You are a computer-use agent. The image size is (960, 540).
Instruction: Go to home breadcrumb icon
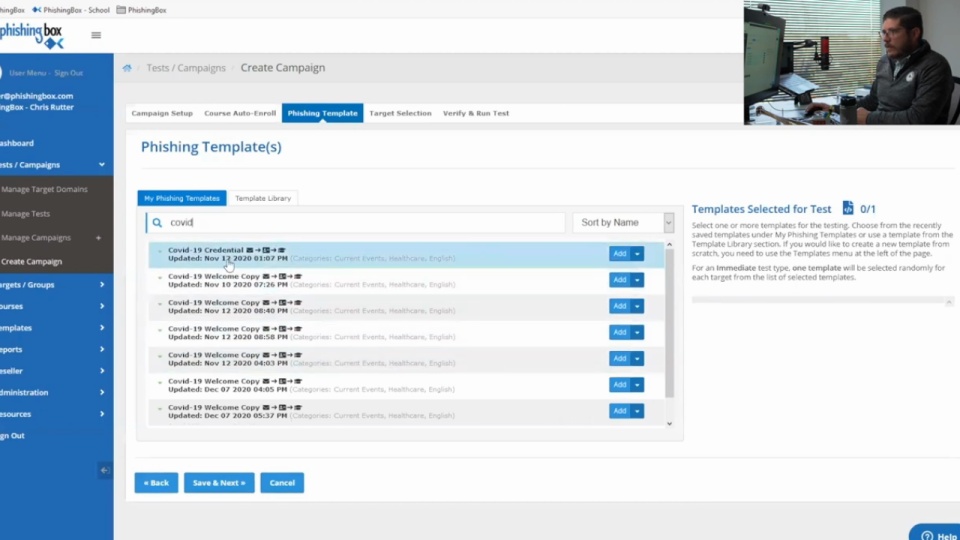tap(127, 68)
